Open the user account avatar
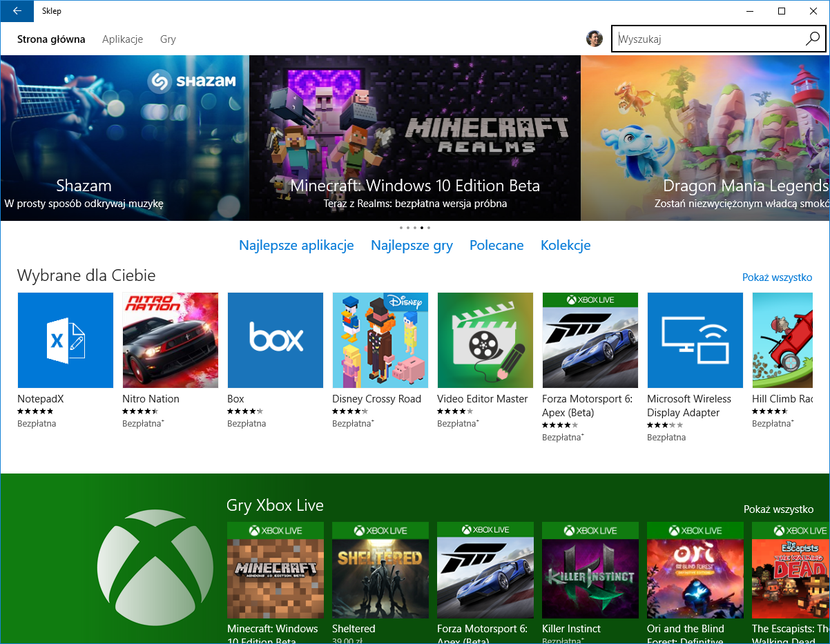The height and width of the screenshot is (644, 830). tap(595, 39)
